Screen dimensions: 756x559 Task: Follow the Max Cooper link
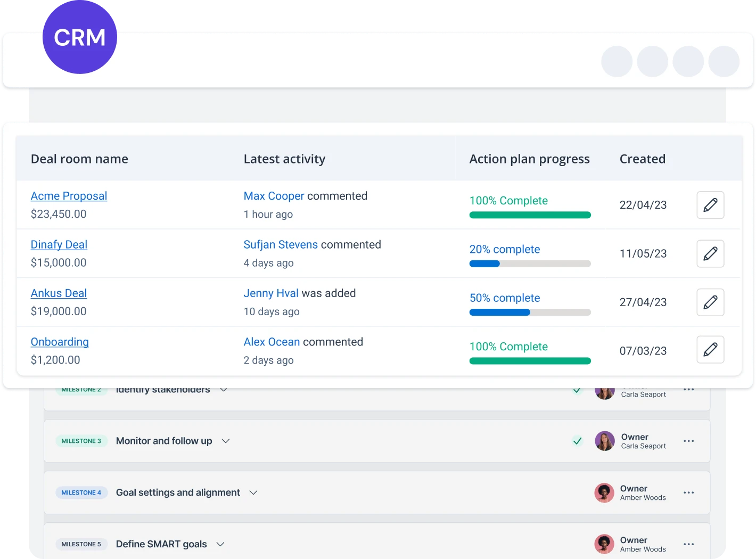(x=274, y=196)
